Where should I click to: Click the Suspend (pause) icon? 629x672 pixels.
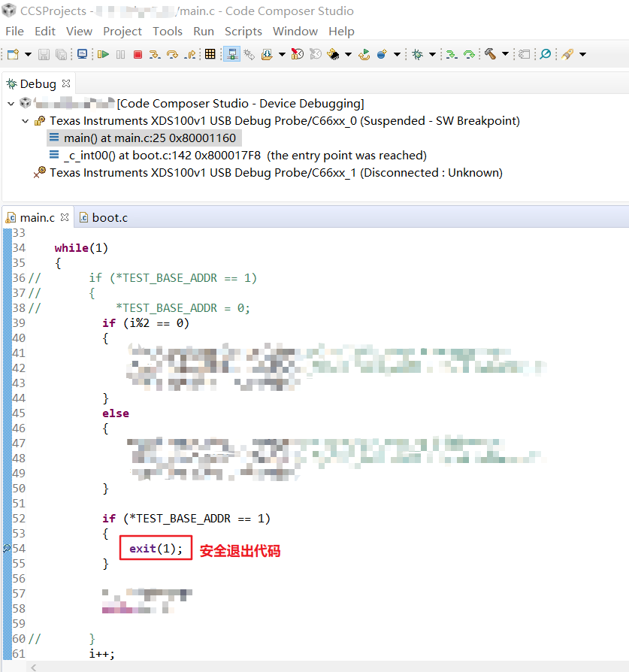[x=121, y=54]
